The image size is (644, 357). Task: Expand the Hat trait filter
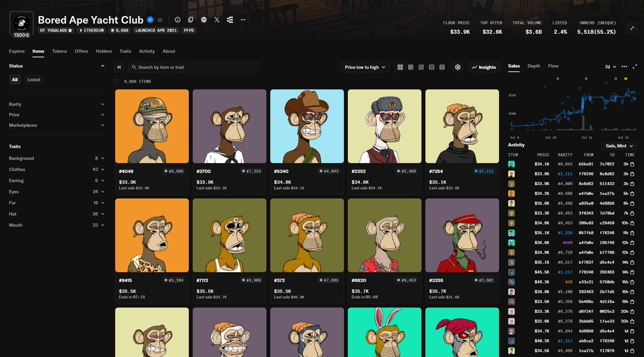57,214
